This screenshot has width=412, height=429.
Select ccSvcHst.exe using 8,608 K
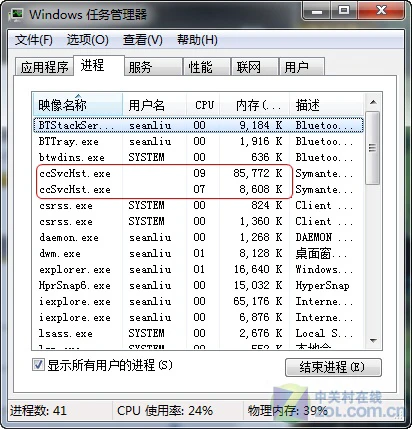[198, 189]
